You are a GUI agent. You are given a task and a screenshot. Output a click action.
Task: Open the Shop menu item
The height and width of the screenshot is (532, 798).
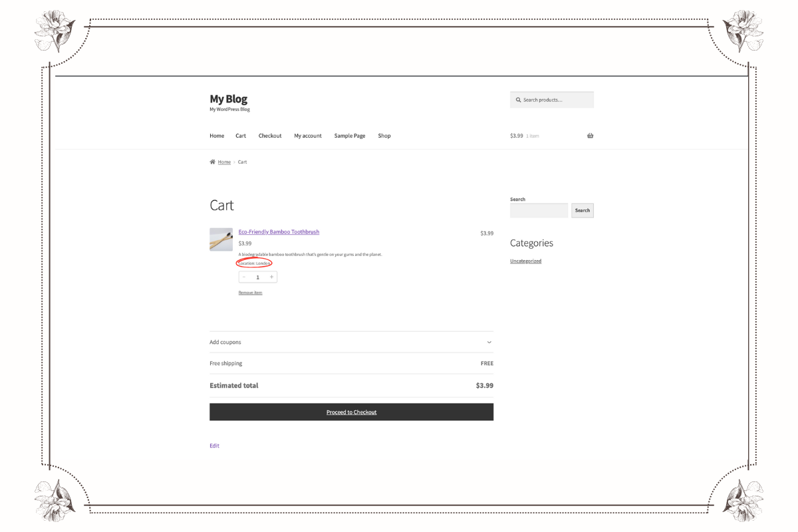pyautogui.click(x=384, y=135)
